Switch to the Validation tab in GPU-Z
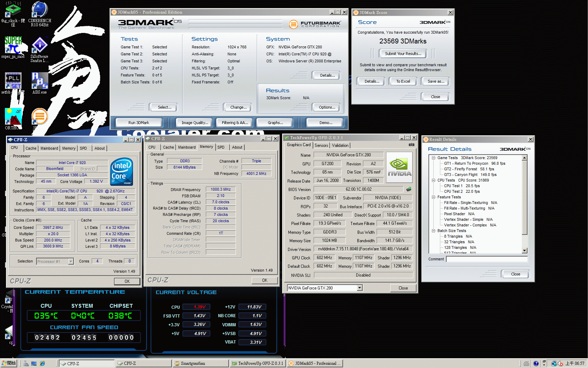 click(340, 145)
